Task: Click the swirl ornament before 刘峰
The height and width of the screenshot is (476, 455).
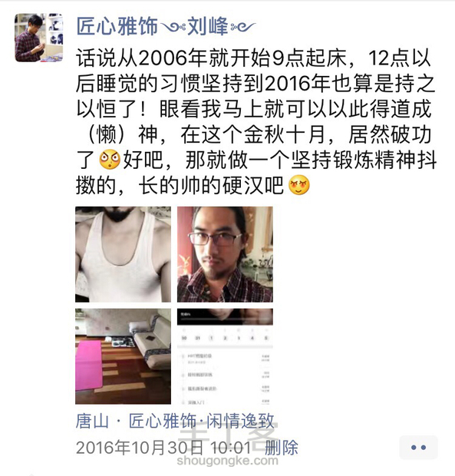Action: 173,28
